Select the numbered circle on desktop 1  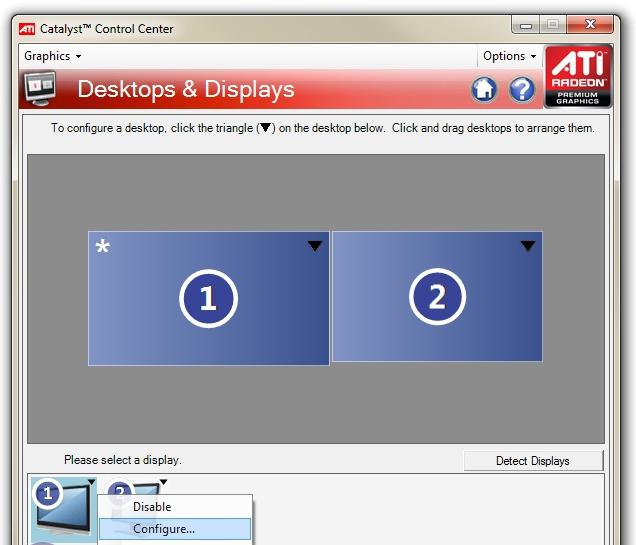[x=208, y=298]
